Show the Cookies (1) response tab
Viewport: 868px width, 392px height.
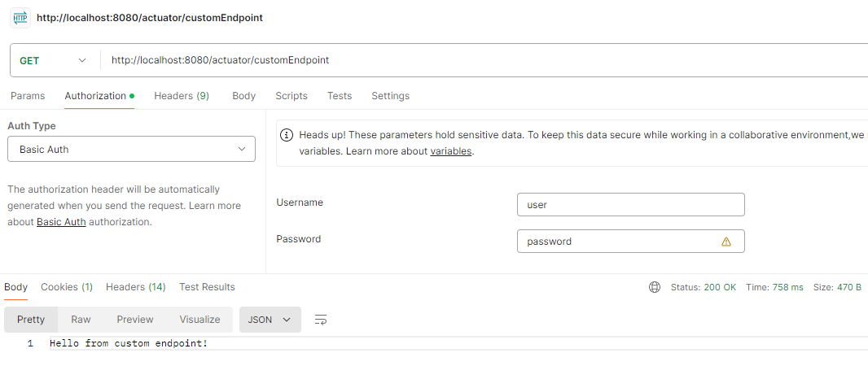(x=67, y=287)
